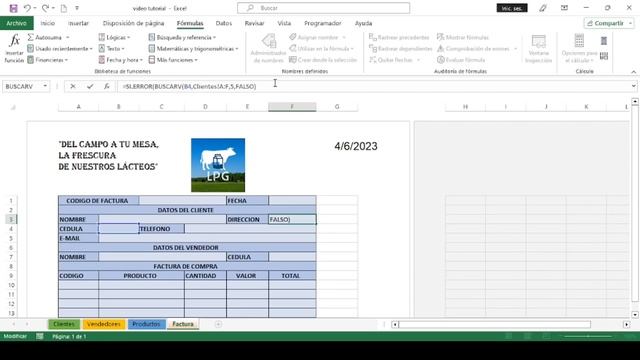Open Matemáticas y trigonométricas dropdown
The height and width of the screenshot is (360, 640).
point(193,49)
